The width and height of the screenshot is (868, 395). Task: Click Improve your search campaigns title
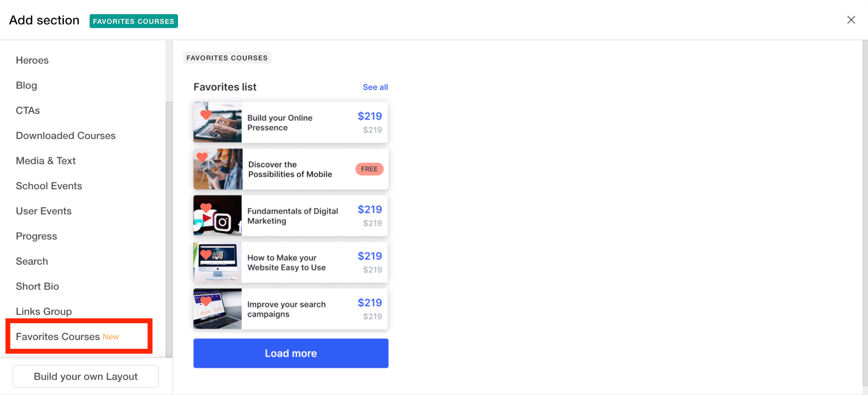pyautogui.click(x=287, y=309)
